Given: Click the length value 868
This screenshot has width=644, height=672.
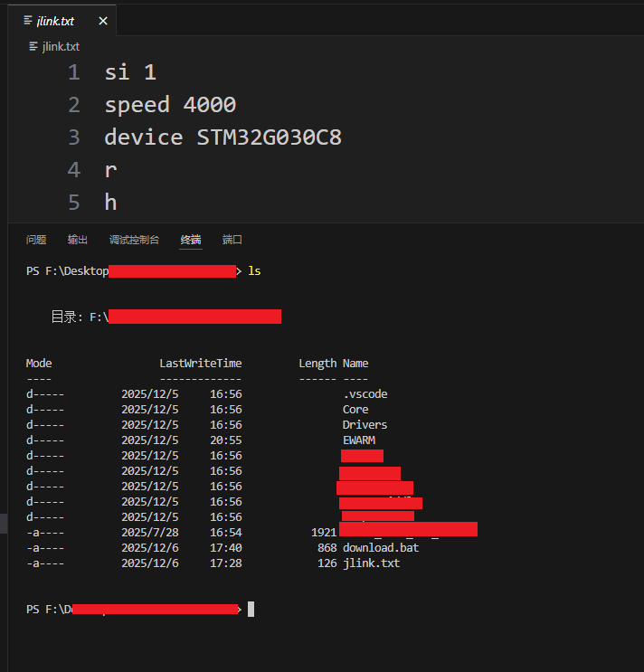Looking at the screenshot, I should (x=327, y=548).
